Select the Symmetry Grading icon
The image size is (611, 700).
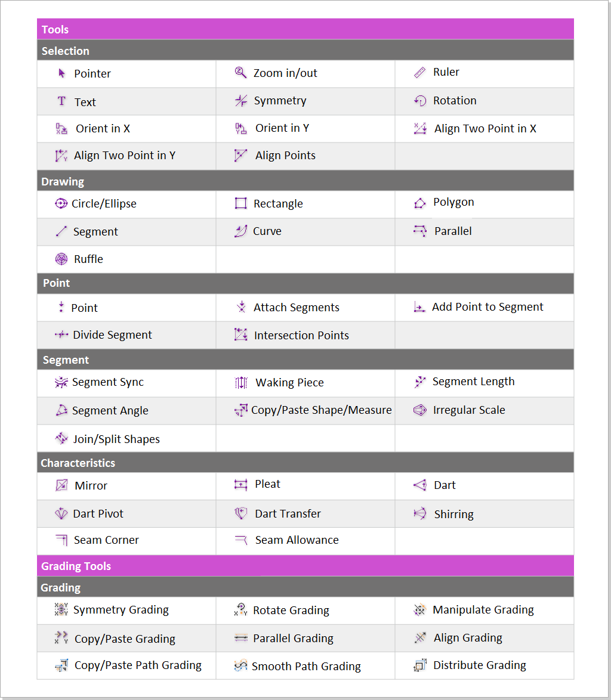pos(61,610)
